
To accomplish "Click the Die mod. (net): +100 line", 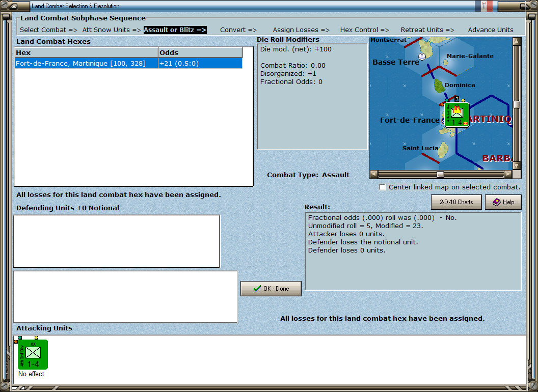I will (x=296, y=49).
